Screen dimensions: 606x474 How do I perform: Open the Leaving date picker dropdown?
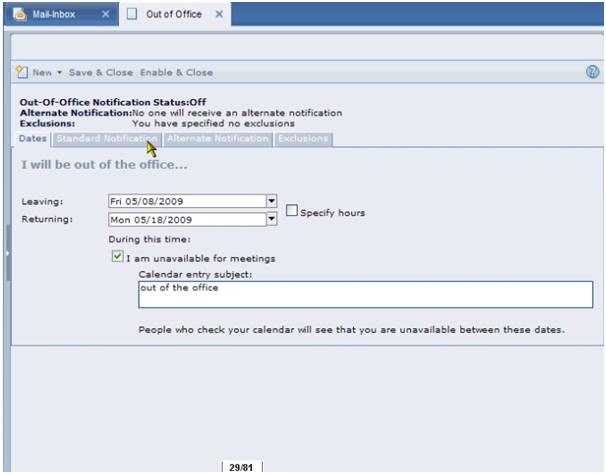tap(272, 201)
